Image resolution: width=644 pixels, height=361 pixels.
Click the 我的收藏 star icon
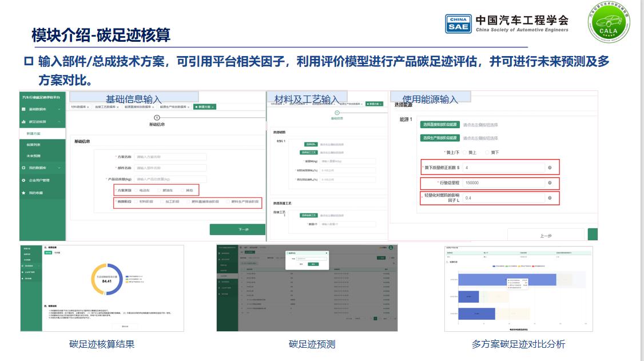23,193
